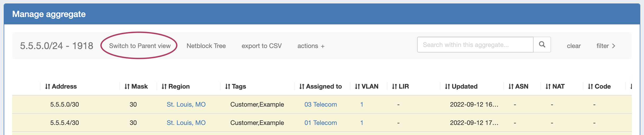Open VLAN 1 link in 5.5.5.0/30 row
The width and height of the screenshot is (644, 135).
coord(362,104)
